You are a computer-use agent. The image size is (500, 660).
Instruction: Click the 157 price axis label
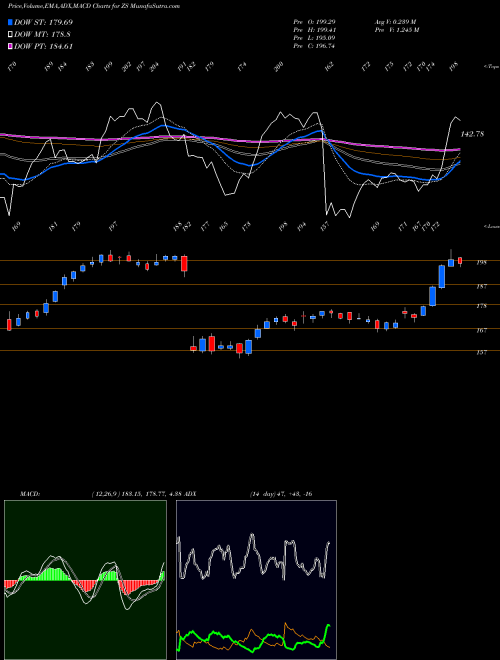[481, 352]
